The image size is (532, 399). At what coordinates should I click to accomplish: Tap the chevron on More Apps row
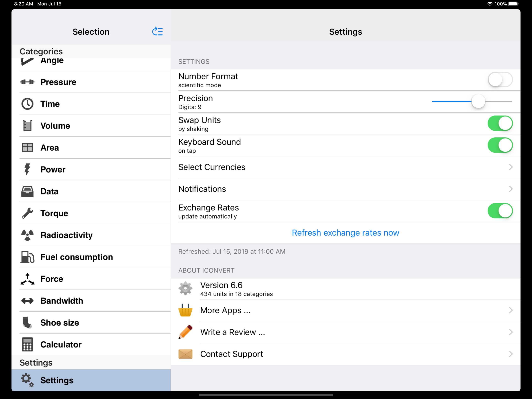point(511,310)
